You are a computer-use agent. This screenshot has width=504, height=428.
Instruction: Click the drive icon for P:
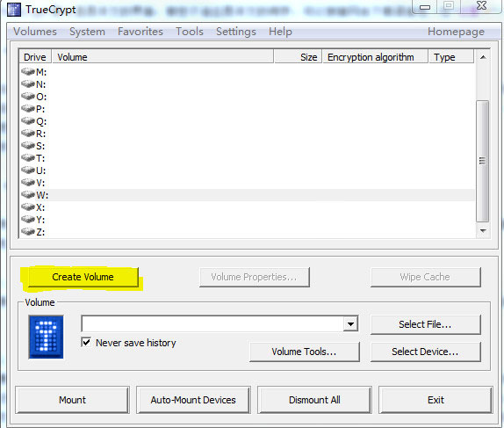(28, 108)
